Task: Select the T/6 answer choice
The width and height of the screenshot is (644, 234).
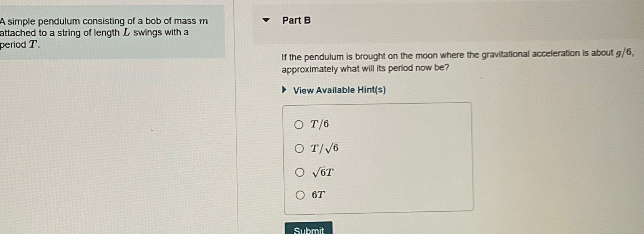Action: click(x=300, y=124)
